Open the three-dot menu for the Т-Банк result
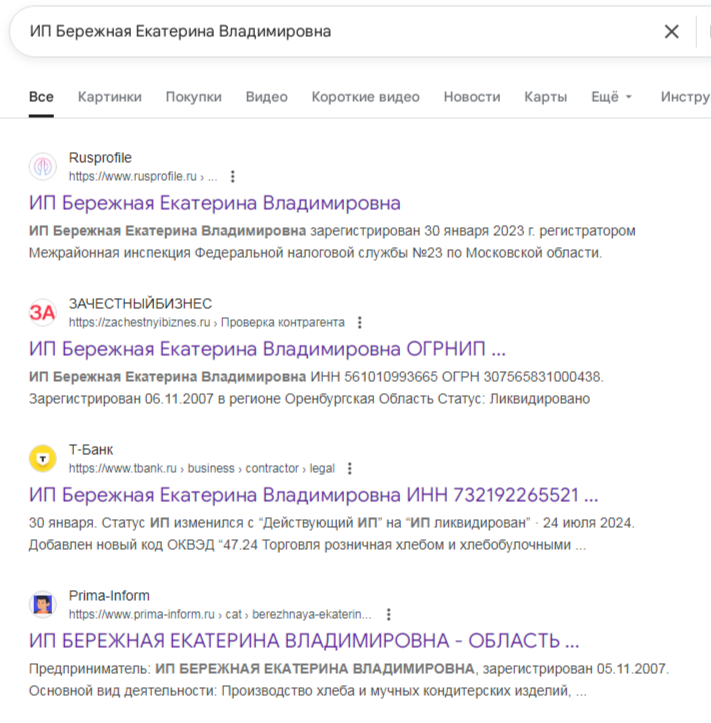 tap(349, 468)
